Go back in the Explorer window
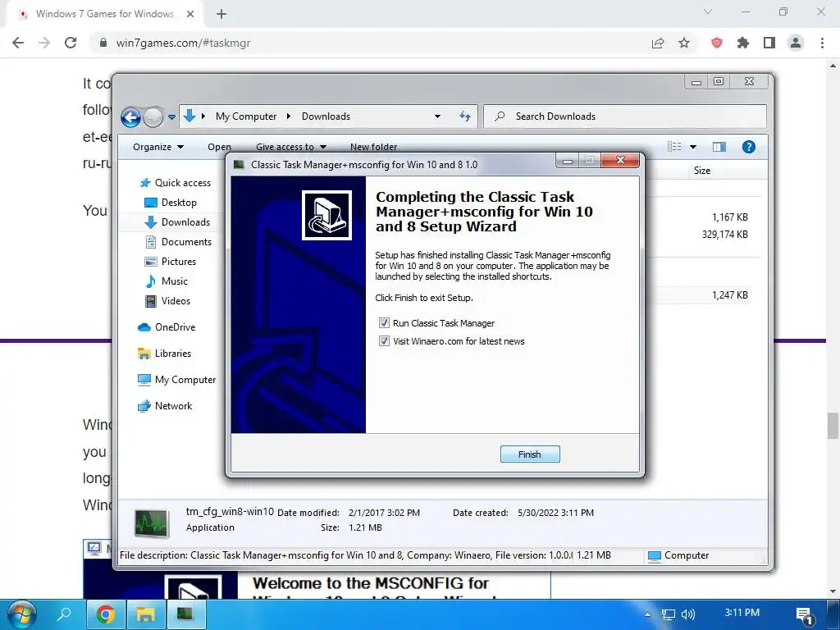The height and width of the screenshot is (630, 840). (x=130, y=116)
